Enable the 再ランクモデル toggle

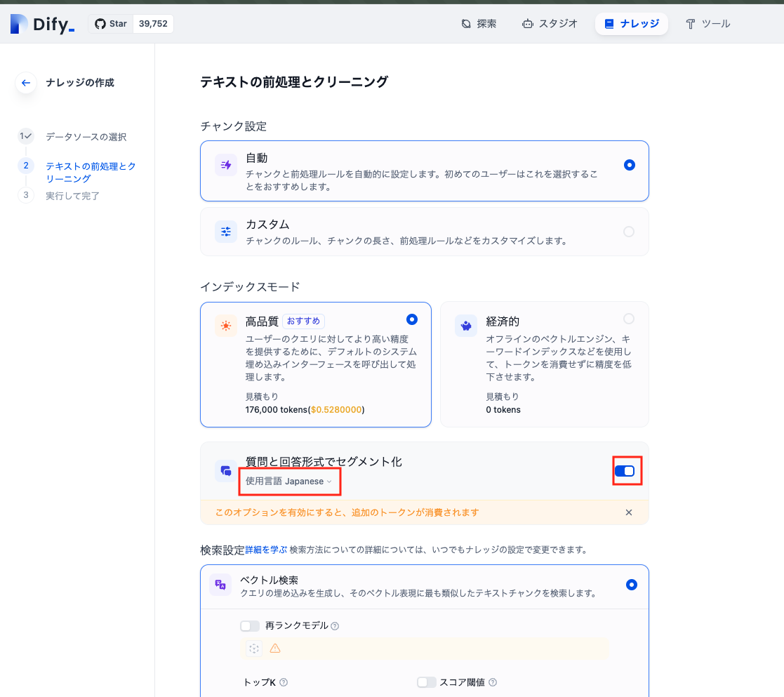[x=249, y=625]
